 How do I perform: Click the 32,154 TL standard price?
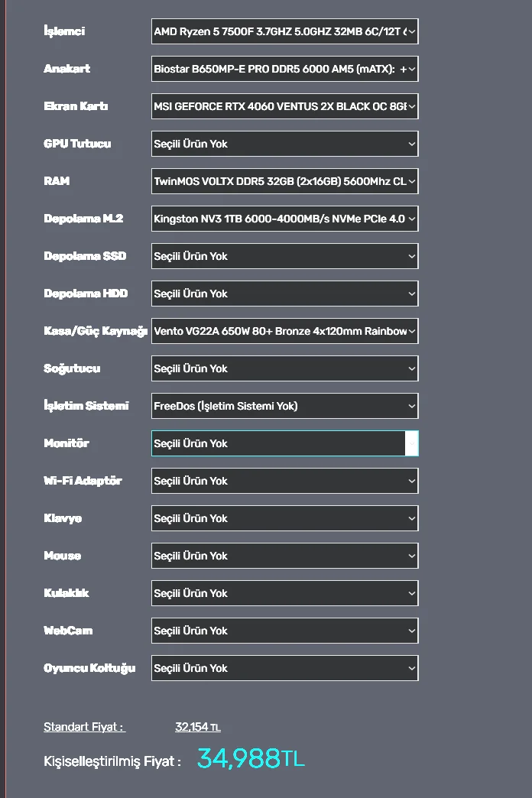[x=197, y=727]
